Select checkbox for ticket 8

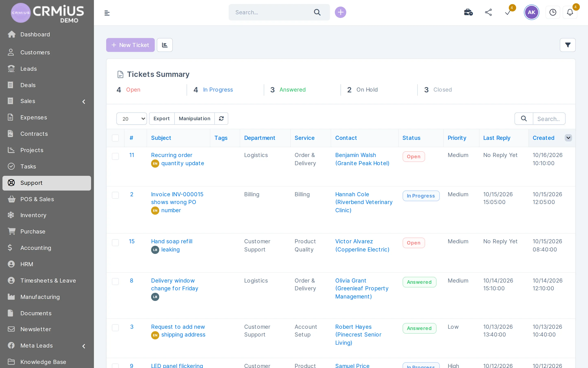click(x=115, y=281)
